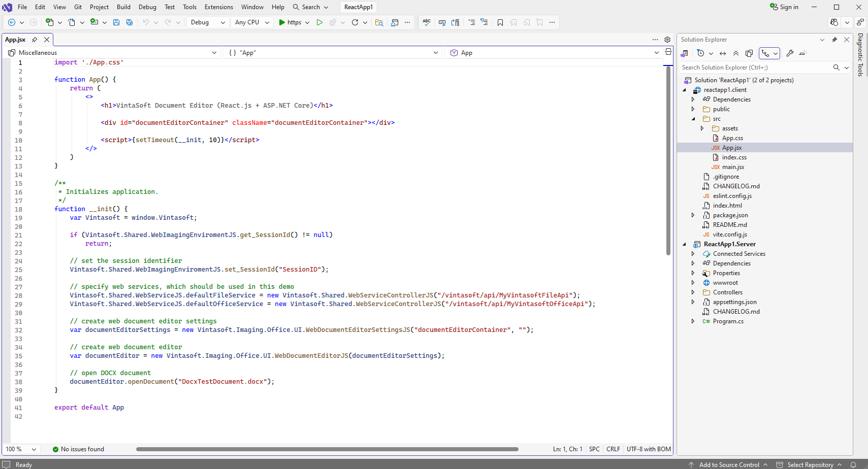Click the horizontal scrollbar in the editor
Image resolution: width=868 pixels, height=469 pixels.
pyautogui.click(x=327, y=449)
